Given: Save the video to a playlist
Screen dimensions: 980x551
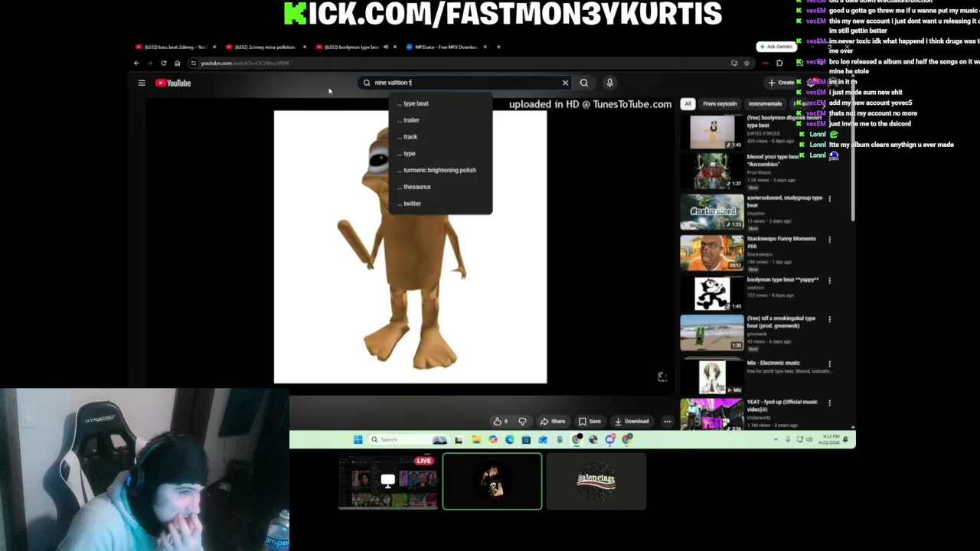Looking at the screenshot, I should point(590,421).
